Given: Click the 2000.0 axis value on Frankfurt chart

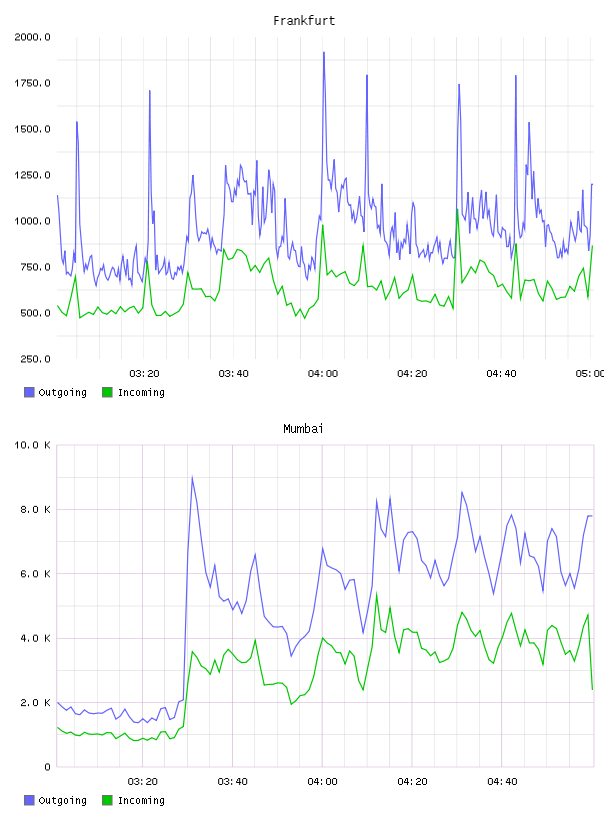Looking at the screenshot, I should pyautogui.click(x=32, y=37).
